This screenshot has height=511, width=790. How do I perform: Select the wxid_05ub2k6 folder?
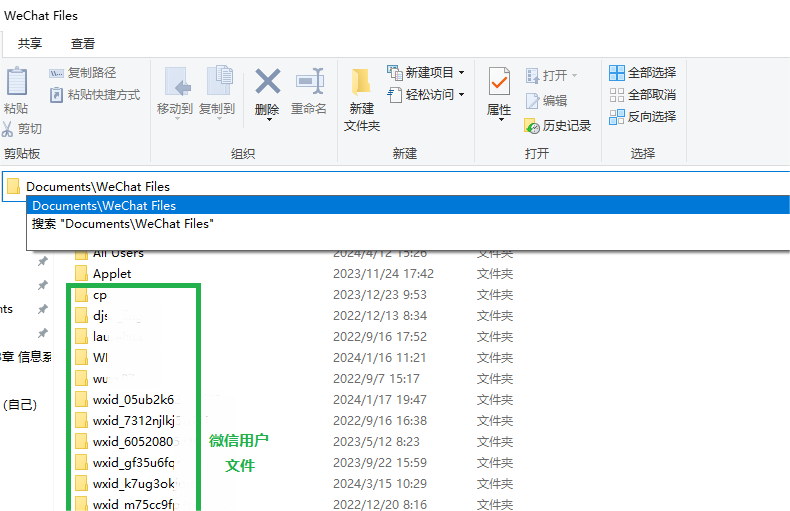(x=133, y=400)
